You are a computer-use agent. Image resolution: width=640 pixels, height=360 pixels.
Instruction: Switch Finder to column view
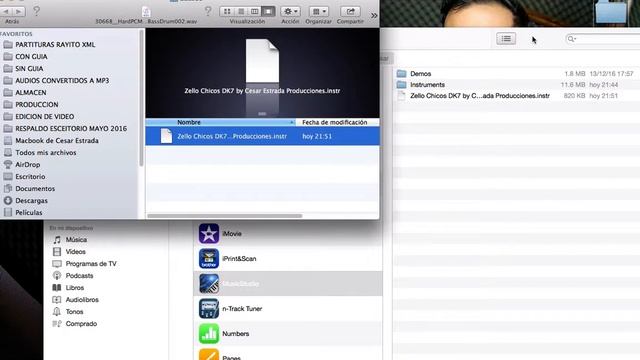coord(255,11)
